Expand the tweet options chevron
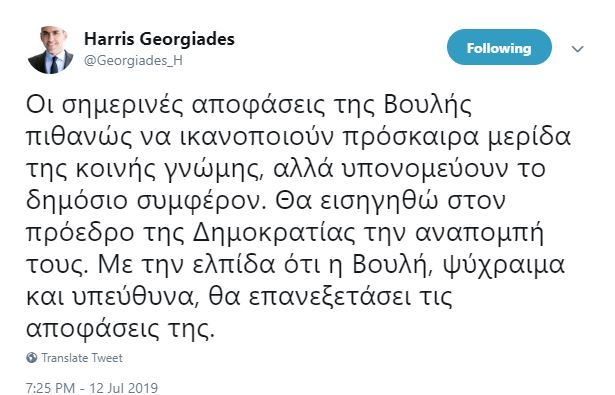 (x=577, y=49)
